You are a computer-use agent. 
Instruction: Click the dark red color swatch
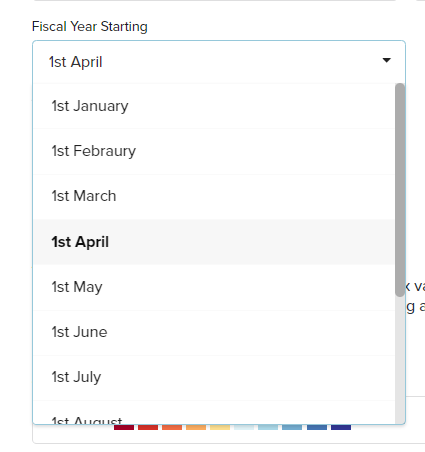click(x=124, y=427)
